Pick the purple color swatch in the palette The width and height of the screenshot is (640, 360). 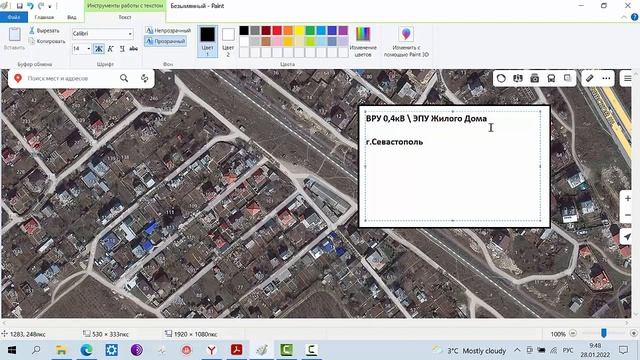tap(343, 30)
